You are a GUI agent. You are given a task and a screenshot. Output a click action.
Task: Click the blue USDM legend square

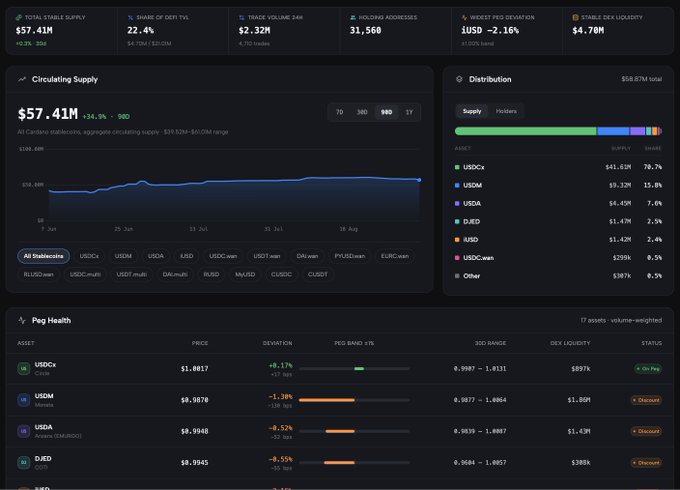point(457,185)
